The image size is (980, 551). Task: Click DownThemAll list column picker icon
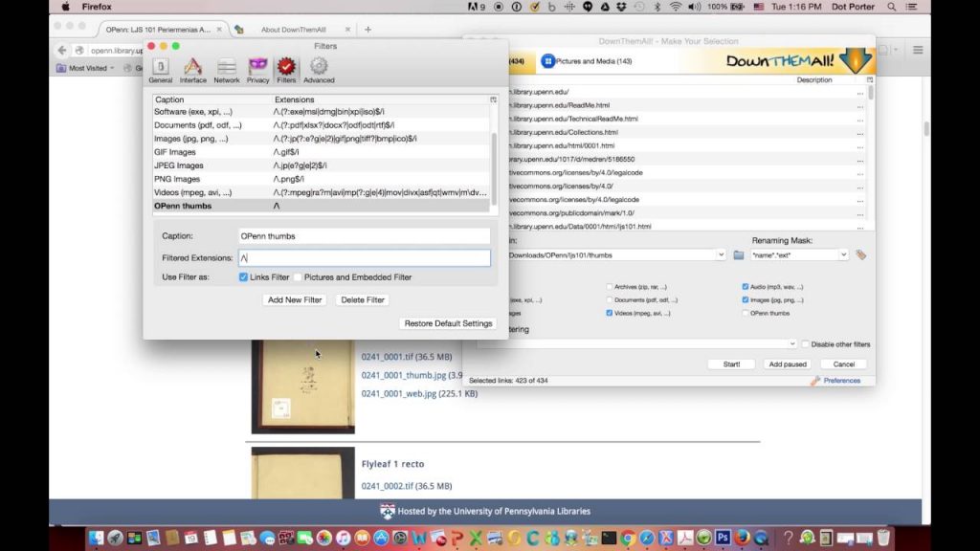[869, 80]
